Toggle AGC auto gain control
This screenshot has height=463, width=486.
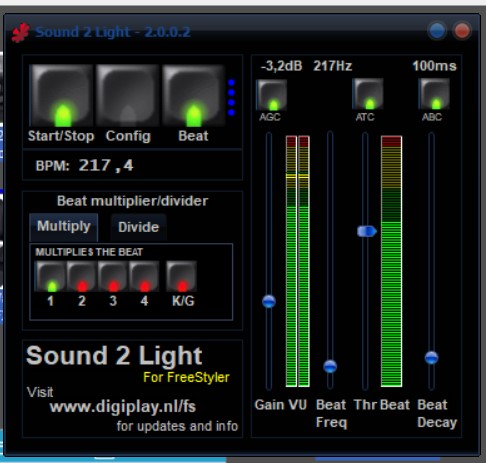pyautogui.click(x=272, y=95)
